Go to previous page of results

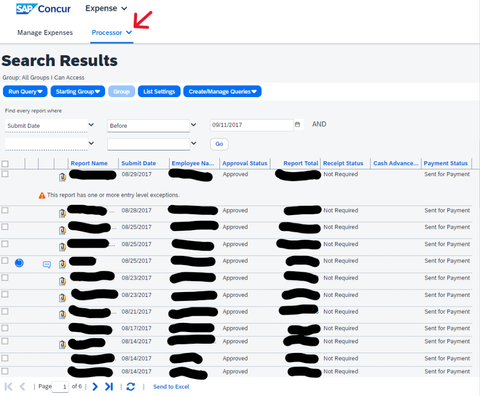[x=23, y=387]
